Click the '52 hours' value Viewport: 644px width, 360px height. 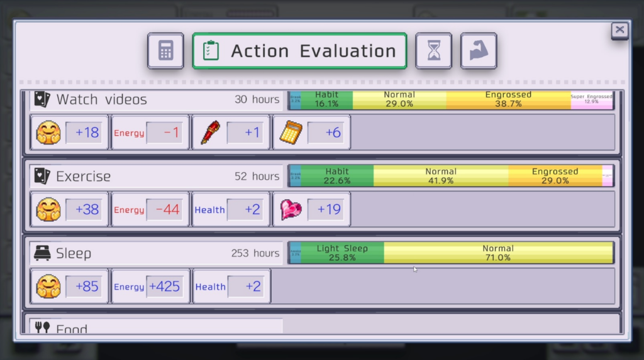point(257,176)
